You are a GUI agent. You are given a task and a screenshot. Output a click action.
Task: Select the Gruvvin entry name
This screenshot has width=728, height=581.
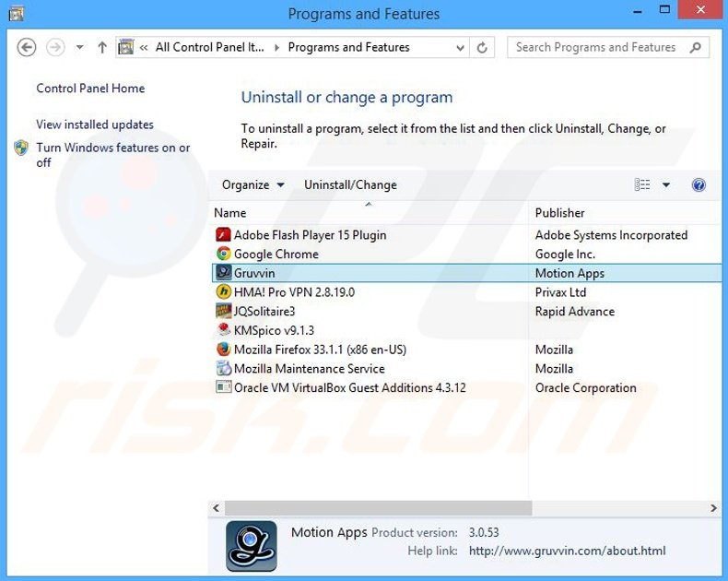(x=254, y=273)
